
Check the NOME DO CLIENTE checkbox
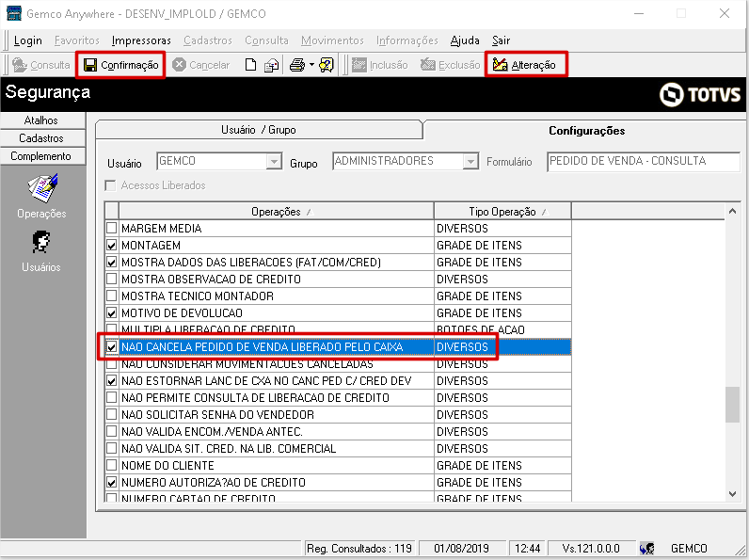[111, 465]
